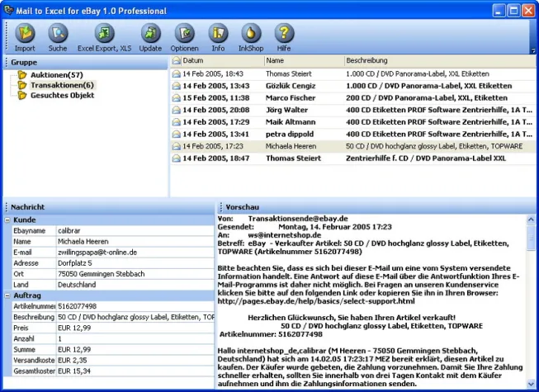Open the Suche search tool
Viewport: 539px width, 392px height.
pos(58,36)
